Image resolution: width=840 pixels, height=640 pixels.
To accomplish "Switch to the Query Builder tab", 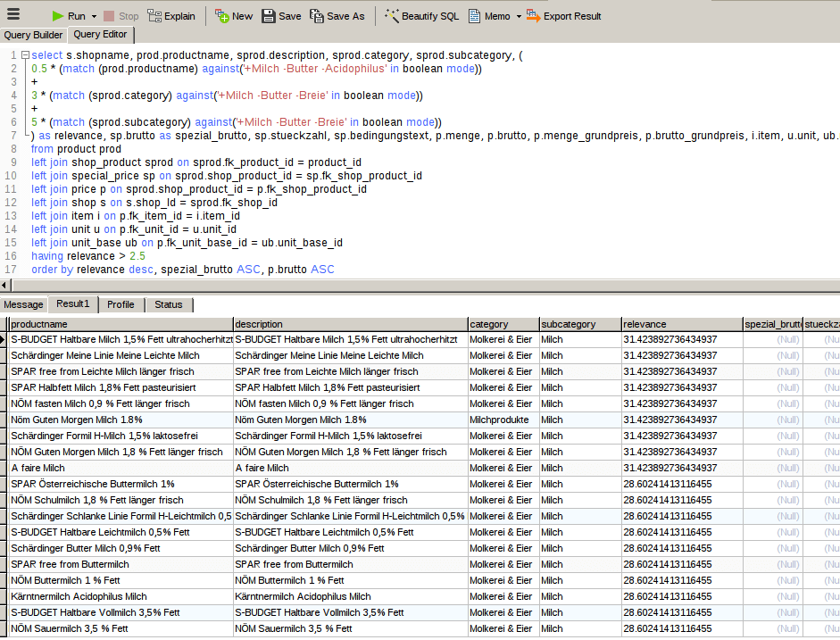I will 33,36.
